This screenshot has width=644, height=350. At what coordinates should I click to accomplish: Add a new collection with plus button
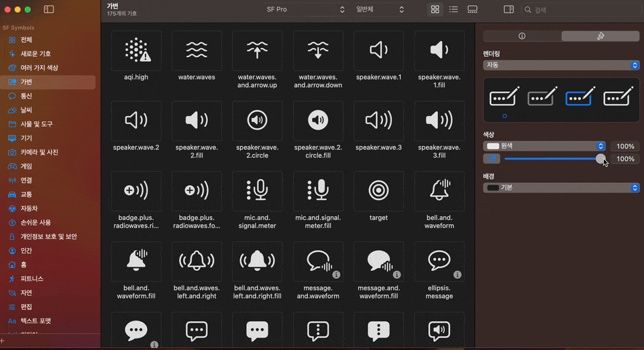click(3, 341)
